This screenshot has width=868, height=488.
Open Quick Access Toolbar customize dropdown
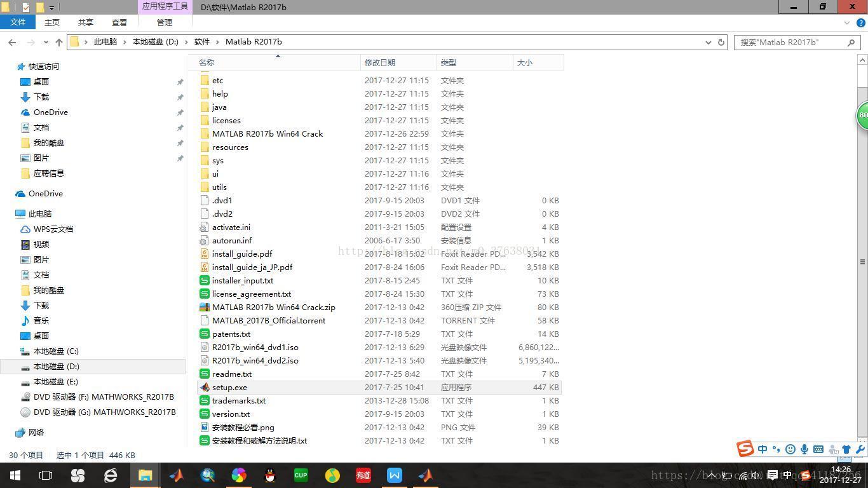pyautogui.click(x=51, y=8)
